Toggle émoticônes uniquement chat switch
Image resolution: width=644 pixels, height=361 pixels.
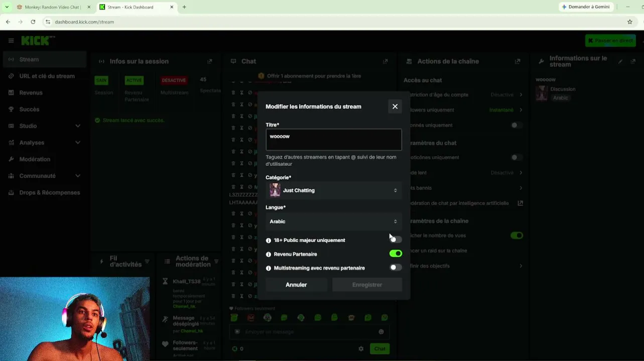(x=517, y=157)
